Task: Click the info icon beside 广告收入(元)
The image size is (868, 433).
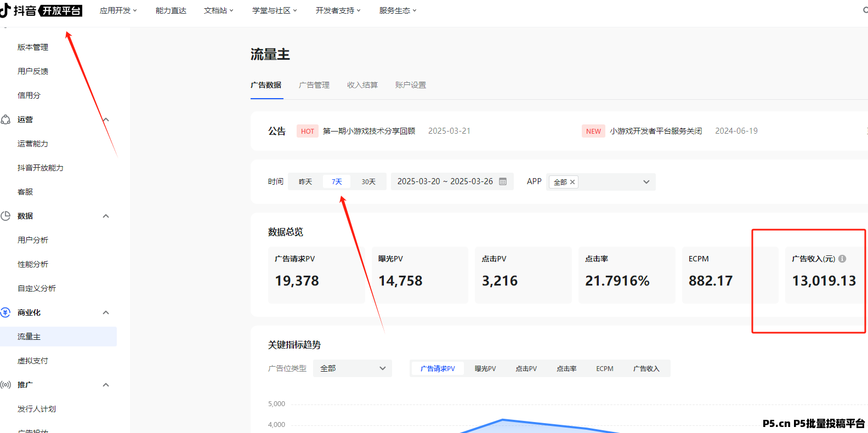Action: point(842,259)
